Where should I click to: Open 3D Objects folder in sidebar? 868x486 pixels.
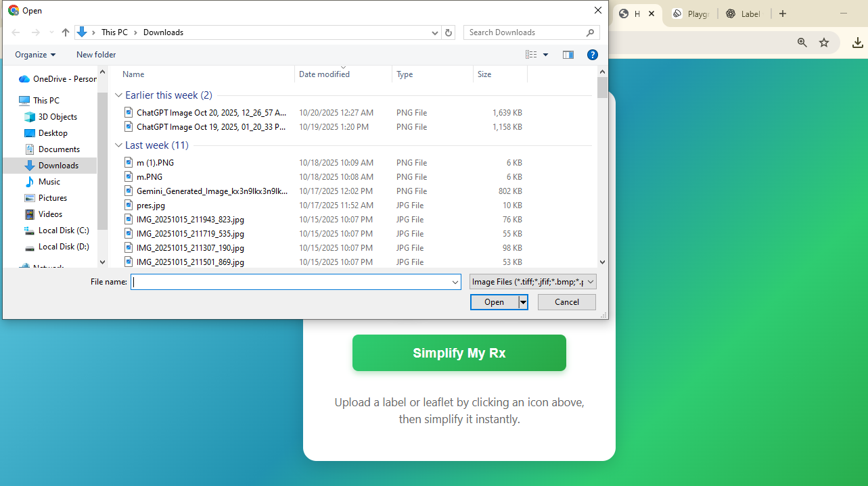[x=51, y=117]
